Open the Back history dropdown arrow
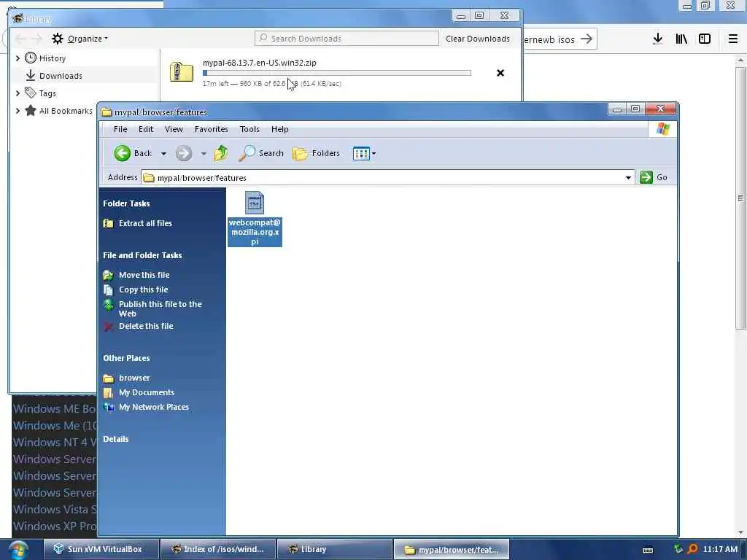The width and height of the screenshot is (747, 560). tap(163, 153)
